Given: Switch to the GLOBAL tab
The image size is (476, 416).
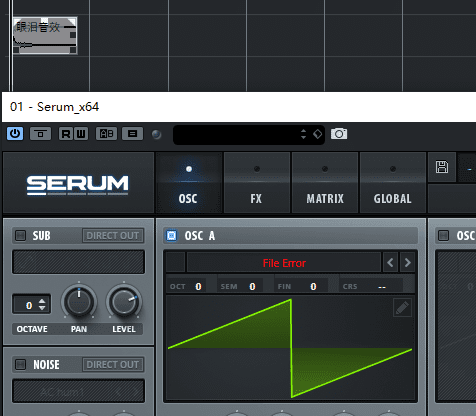Looking at the screenshot, I should point(393,183).
